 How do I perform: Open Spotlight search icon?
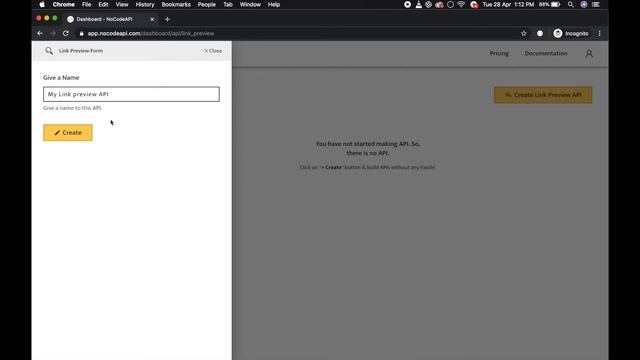click(x=571, y=4)
